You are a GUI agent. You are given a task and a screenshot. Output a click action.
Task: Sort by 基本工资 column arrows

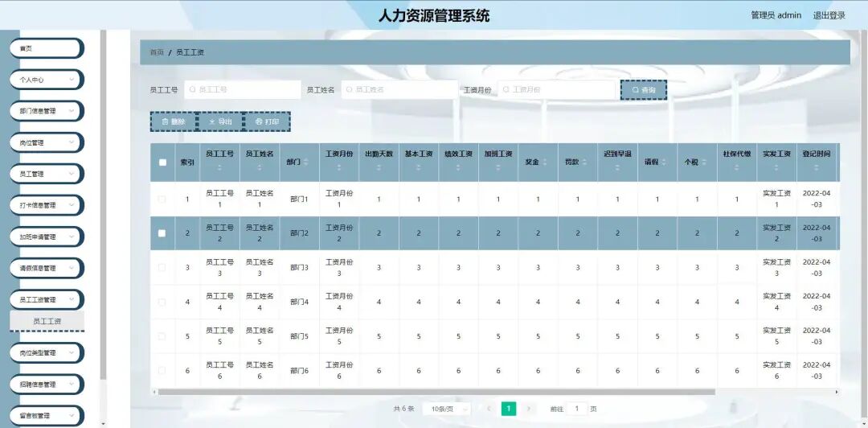click(x=419, y=168)
